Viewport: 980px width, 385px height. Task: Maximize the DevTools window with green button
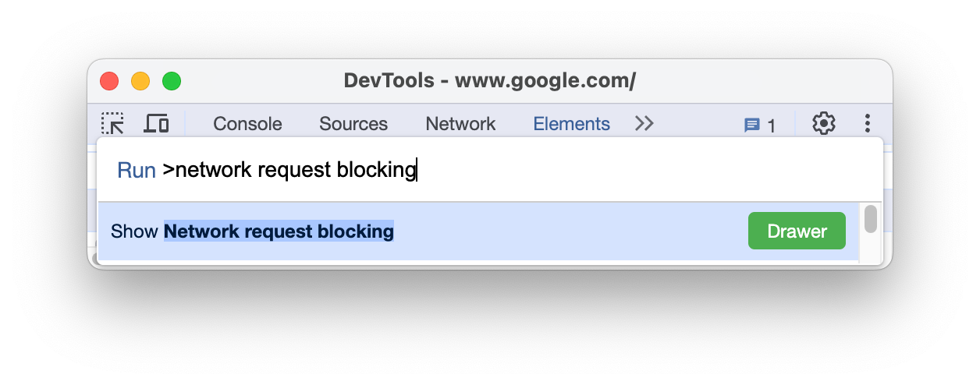172,80
